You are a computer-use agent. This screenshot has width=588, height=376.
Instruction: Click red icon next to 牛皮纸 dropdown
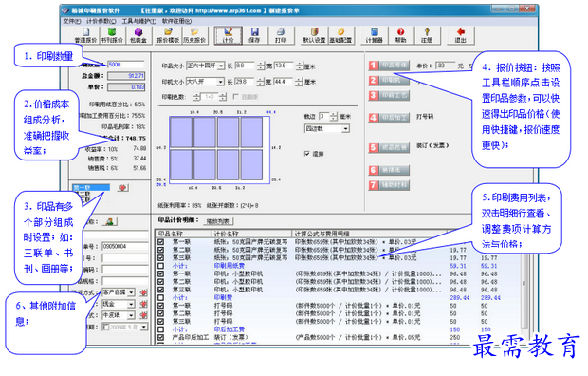point(143,315)
